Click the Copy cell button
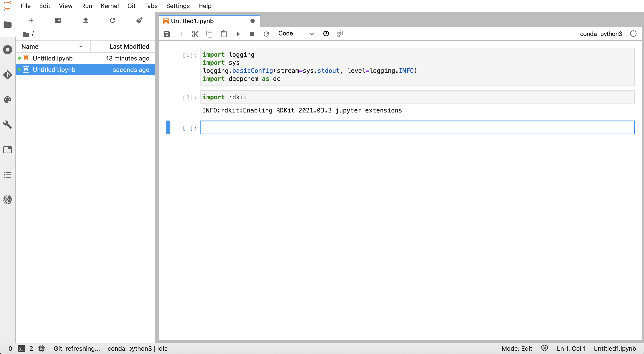Viewport: 644px width, 354px height. pyautogui.click(x=210, y=34)
